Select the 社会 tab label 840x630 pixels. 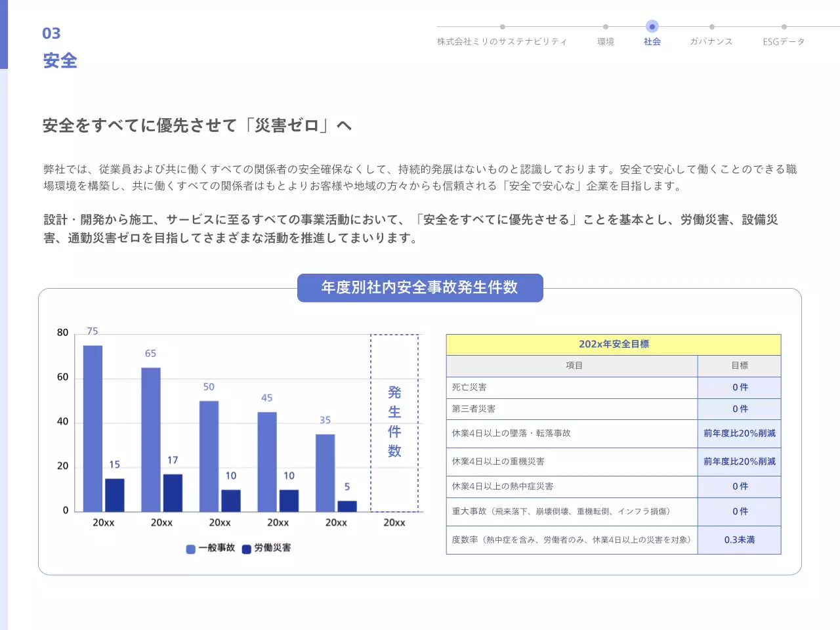(x=652, y=41)
